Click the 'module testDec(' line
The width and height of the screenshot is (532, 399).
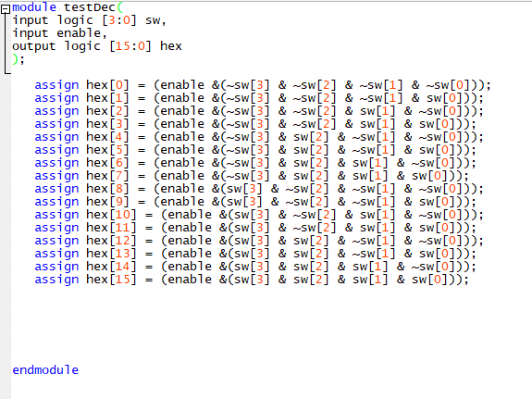68,7
